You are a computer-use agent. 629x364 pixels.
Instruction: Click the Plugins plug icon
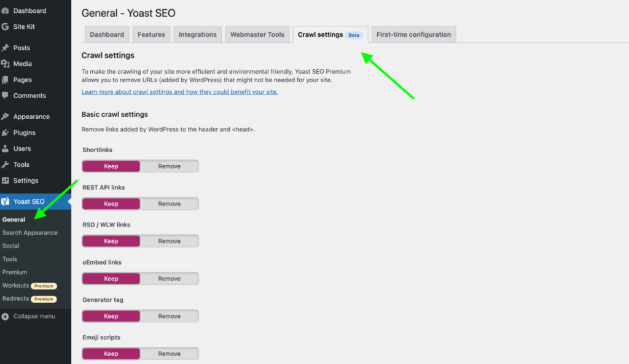[x=5, y=133]
